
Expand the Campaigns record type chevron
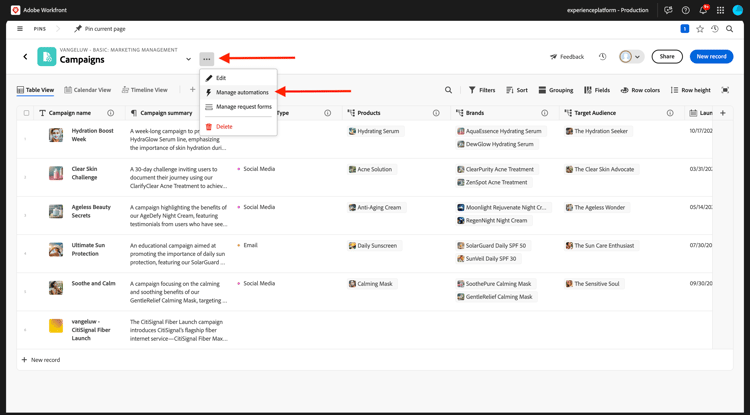tap(188, 59)
